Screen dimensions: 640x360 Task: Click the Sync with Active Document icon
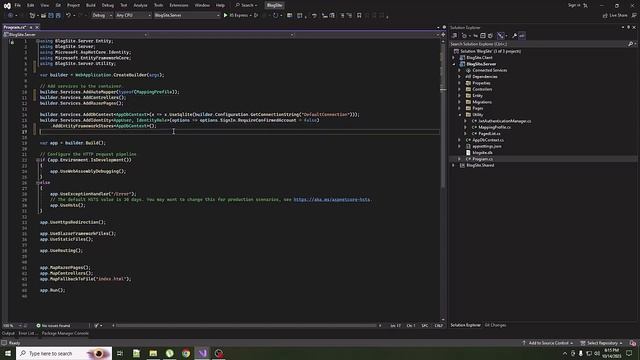point(476,36)
